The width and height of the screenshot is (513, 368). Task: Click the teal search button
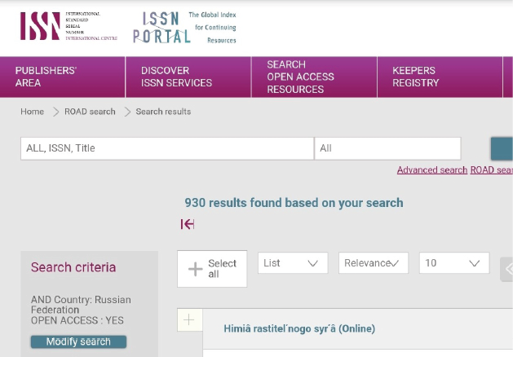point(502,148)
